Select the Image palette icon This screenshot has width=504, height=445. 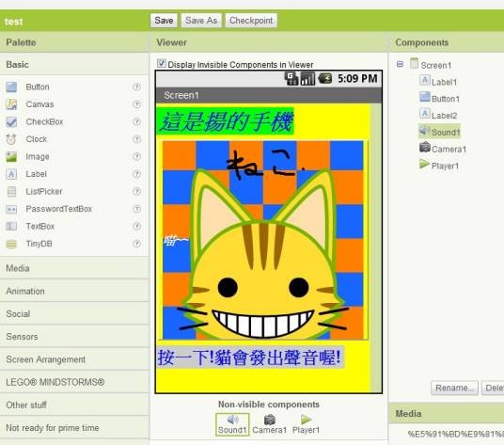(x=11, y=156)
